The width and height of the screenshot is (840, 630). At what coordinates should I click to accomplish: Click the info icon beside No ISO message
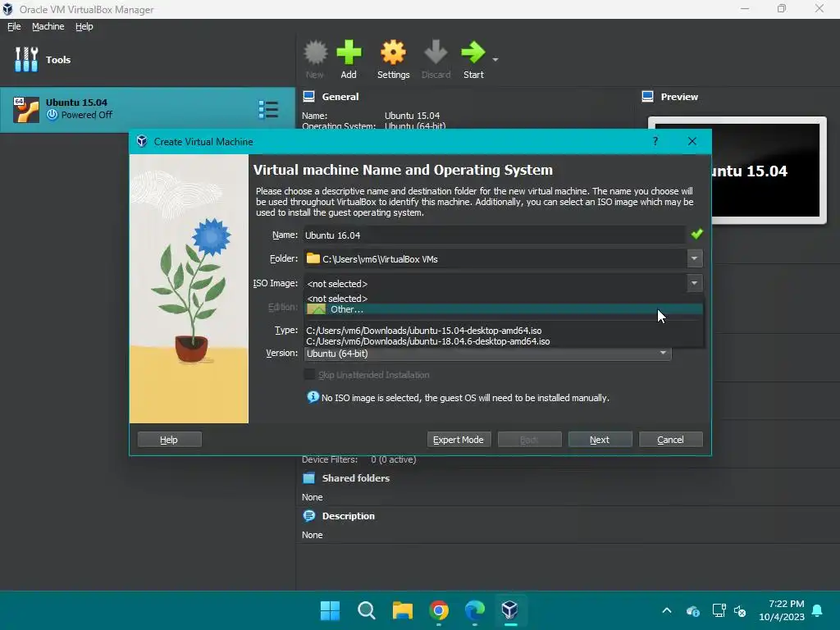313,397
